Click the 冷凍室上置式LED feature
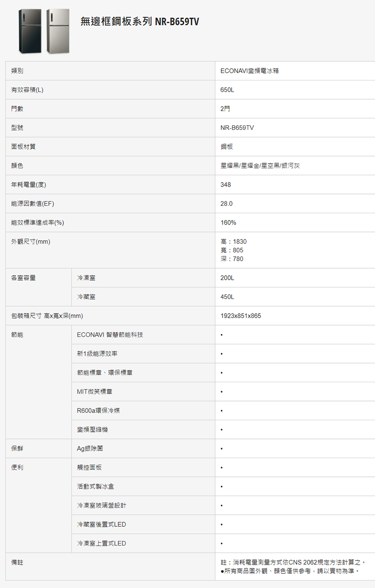375x588 pixels. [x=101, y=543]
